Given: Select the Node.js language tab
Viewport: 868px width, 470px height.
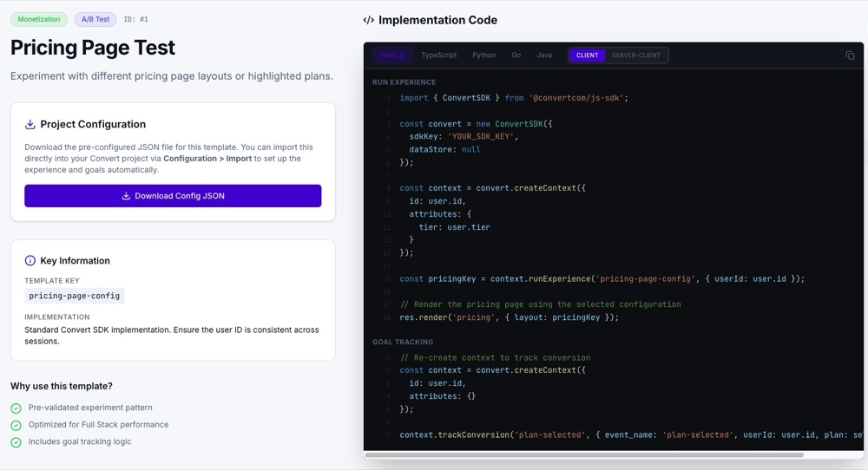Looking at the screenshot, I should [391, 55].
